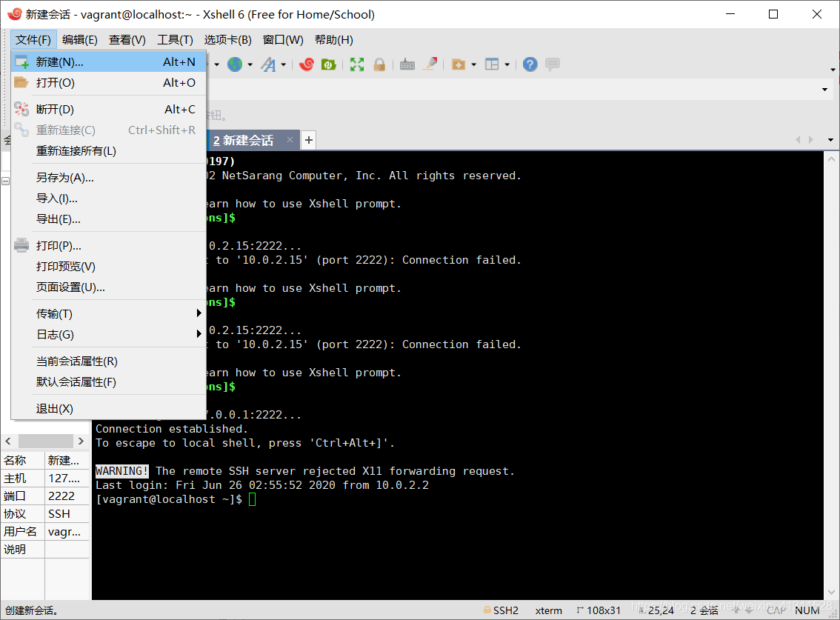This screenshot has width=840, height=620.
Task: Choose 退出(X) to exit Xshell
Action: (x=109, y=408)
